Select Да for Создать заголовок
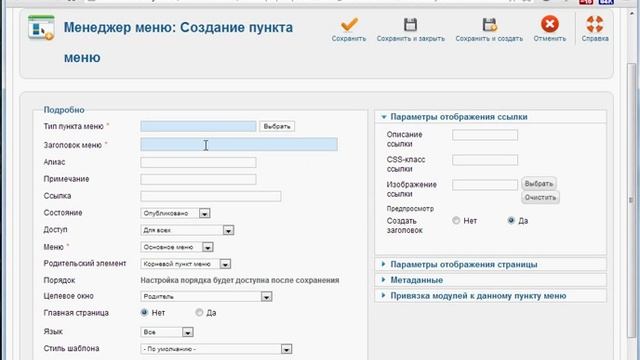Image resolution: width=640 pixels, height=360 pixels. [x=511, y=220]
